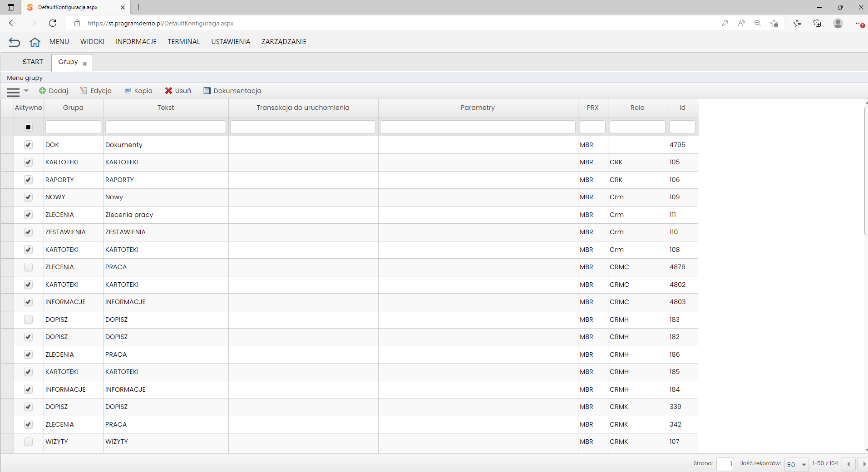Open the password key icon in address bar
Screen dimensions: 868x472
click(725, 23)
